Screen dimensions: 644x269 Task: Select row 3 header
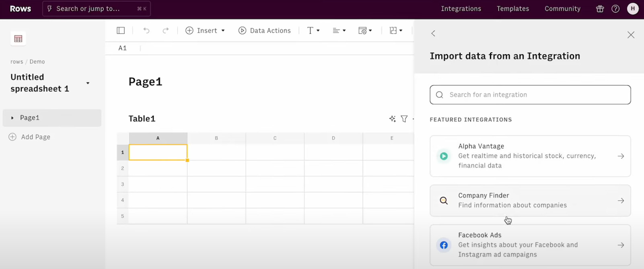click(x=123, y=184)
